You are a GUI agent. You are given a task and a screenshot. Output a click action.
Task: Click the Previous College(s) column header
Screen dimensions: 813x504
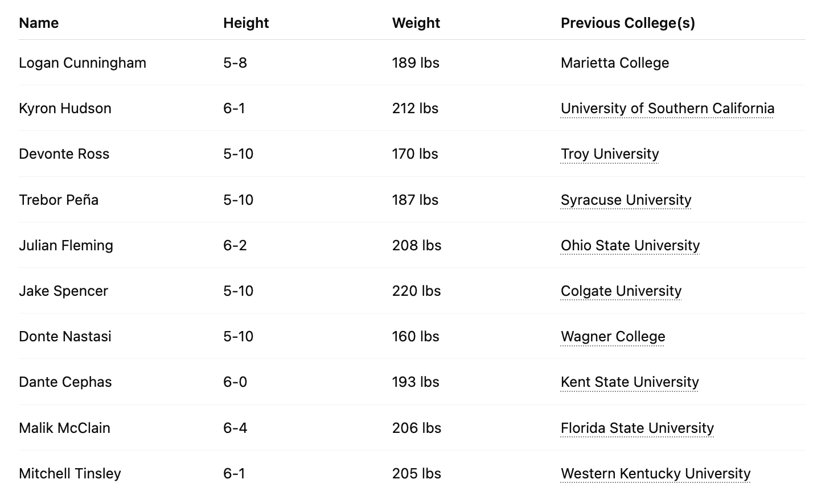628,23
